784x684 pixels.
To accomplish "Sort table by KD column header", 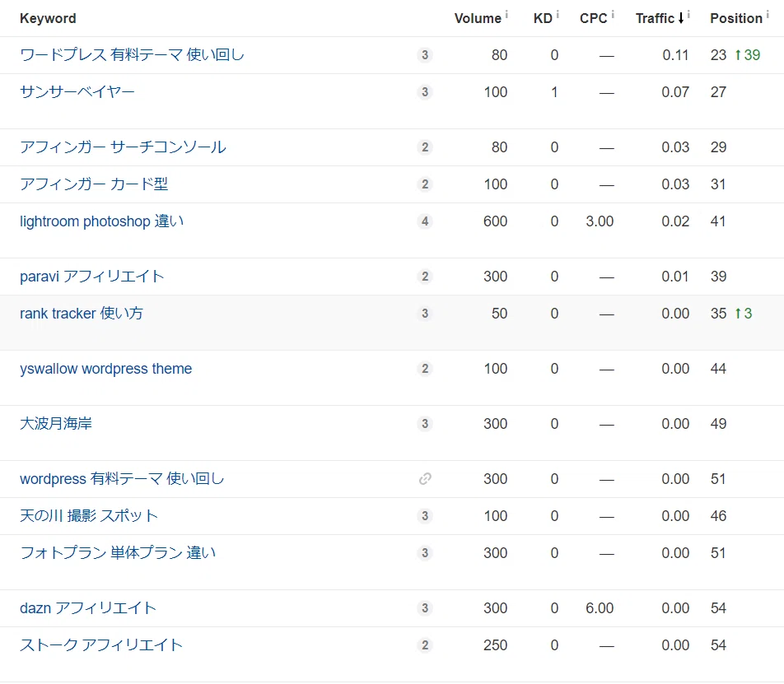I will [x=543, y=18].
